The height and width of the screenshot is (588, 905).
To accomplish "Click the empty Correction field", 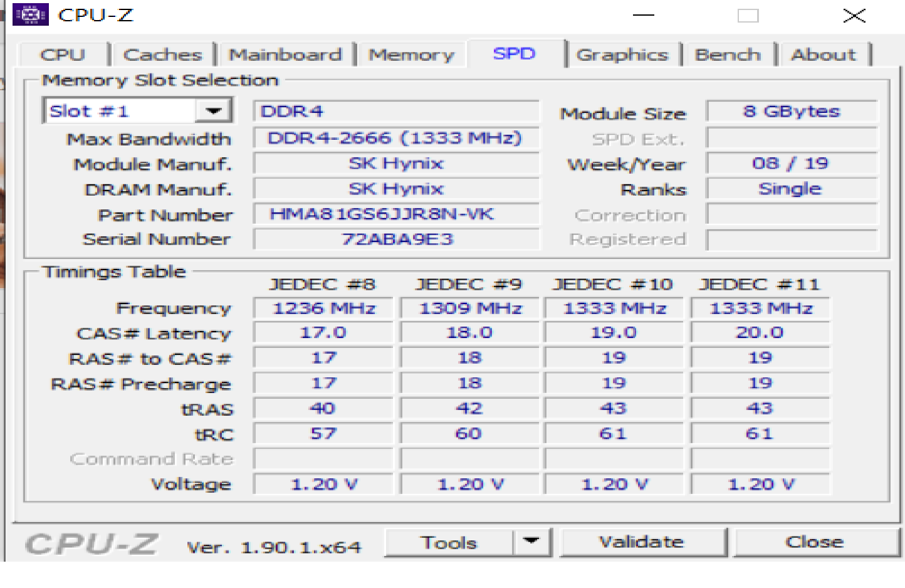I will click(792, 214).
